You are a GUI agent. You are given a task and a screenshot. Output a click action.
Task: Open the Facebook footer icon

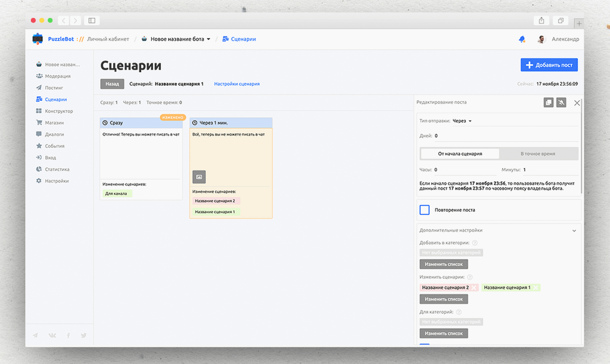[x=69, y=335]
